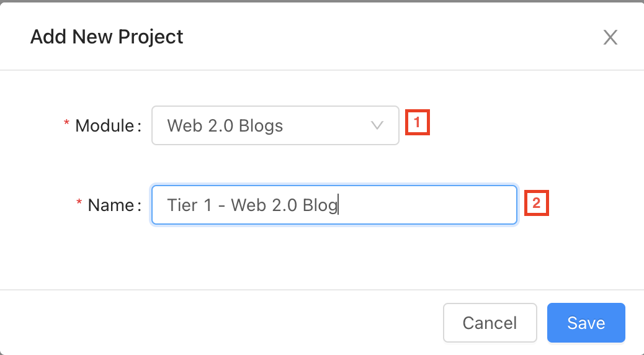
Task: Click the word Blog in Name field
Action: (320, 205)
